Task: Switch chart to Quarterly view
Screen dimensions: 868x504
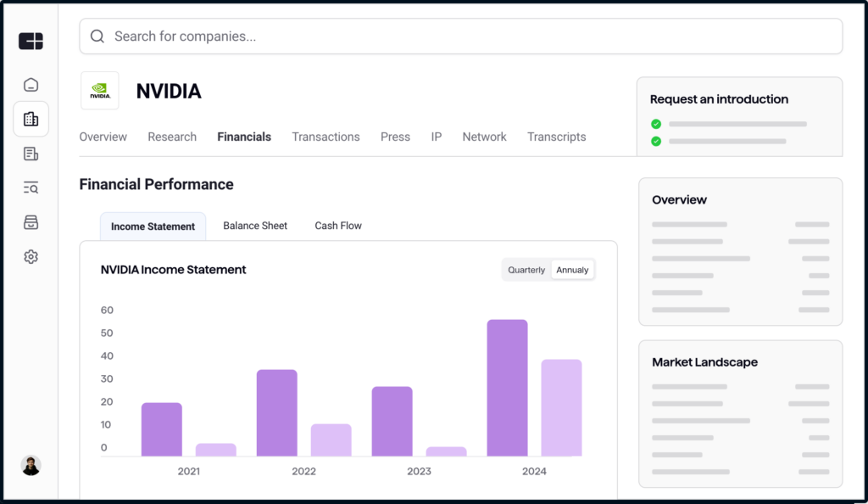Action: [x=526, y=270]
